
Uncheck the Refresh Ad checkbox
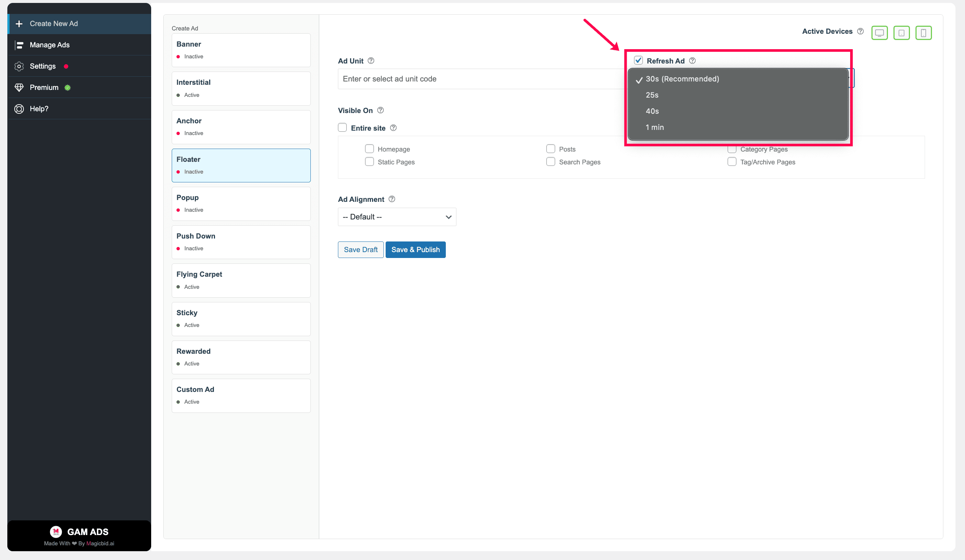[x=638, y=60]
